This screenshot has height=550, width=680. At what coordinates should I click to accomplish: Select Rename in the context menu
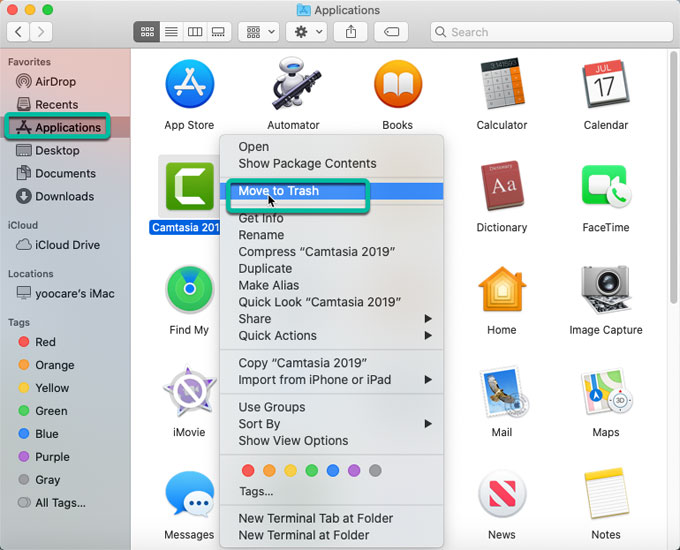tap(331, 235)
